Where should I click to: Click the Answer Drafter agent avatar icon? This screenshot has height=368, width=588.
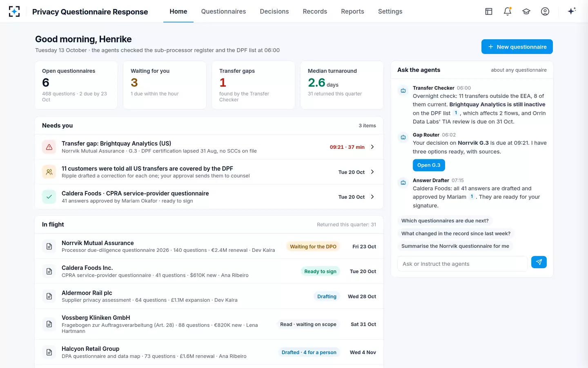pos(403,183)
